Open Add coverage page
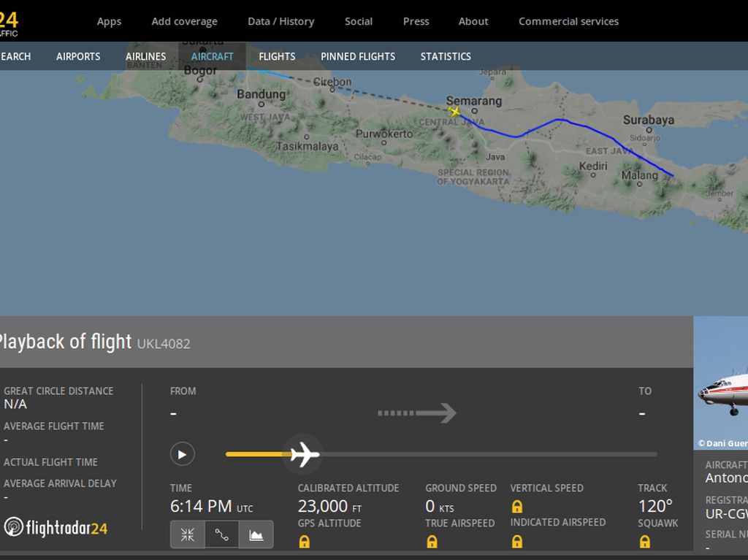The image size is (748, 560). 185,21
